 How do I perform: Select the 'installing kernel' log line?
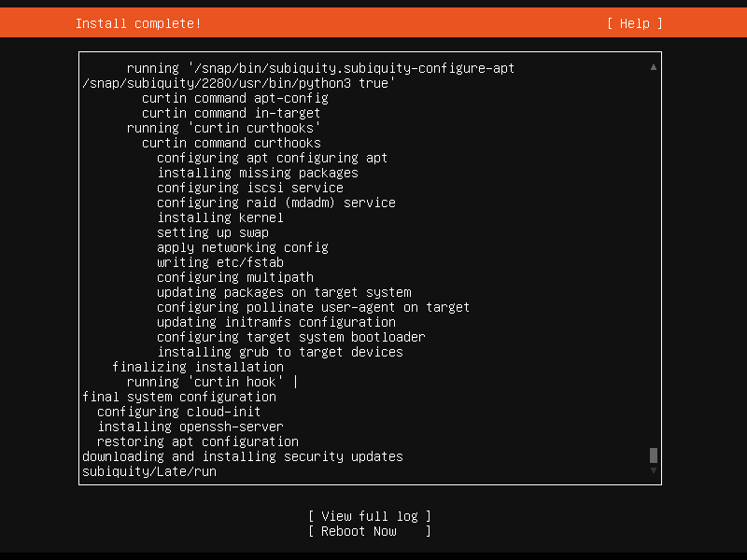[x=219, y=217]
